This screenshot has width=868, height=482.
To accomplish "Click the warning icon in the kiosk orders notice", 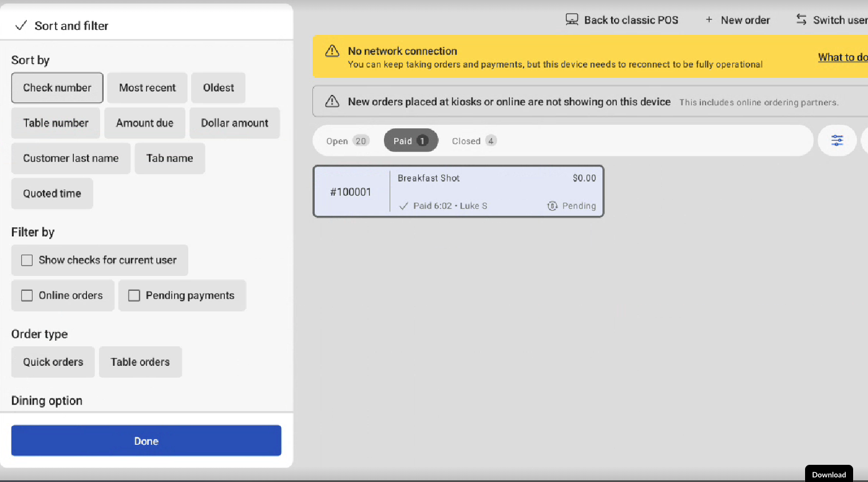I will (332, 102).
